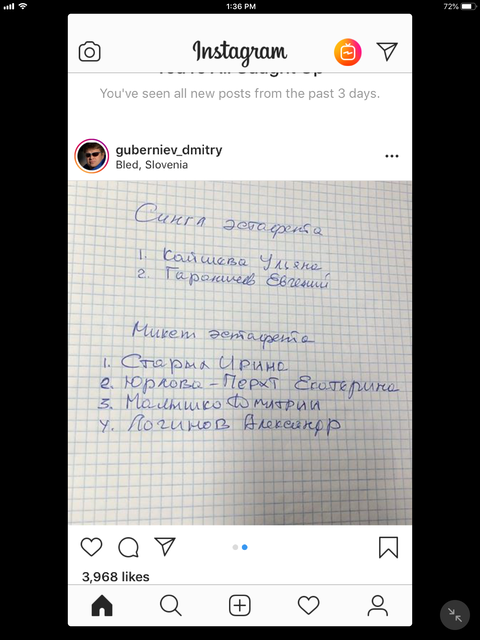Open the camera icon in Instagram header
480x640 pixels.
[x=89, y=52]
